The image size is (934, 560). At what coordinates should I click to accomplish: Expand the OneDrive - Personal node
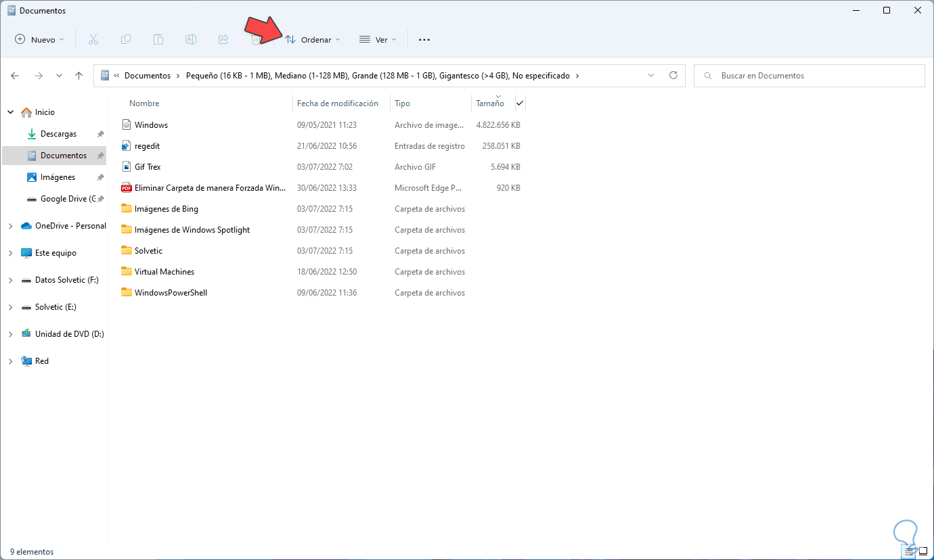click(x=10, y=226)
